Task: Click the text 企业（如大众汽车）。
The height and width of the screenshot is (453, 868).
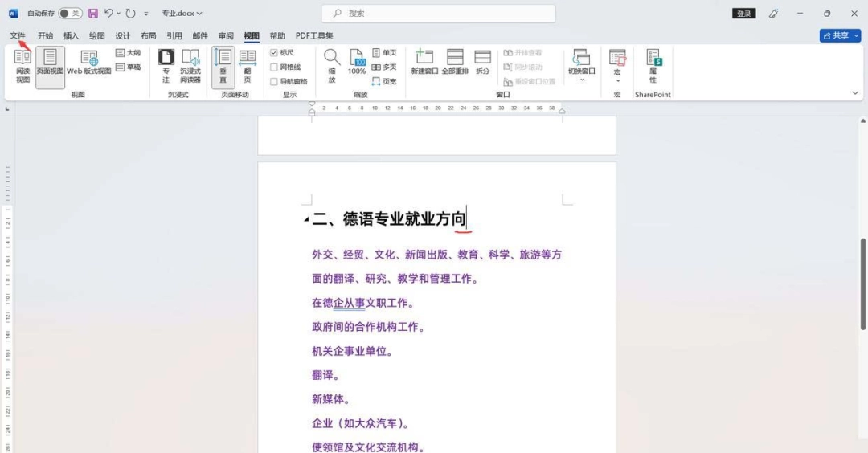Action: (361, 423)
